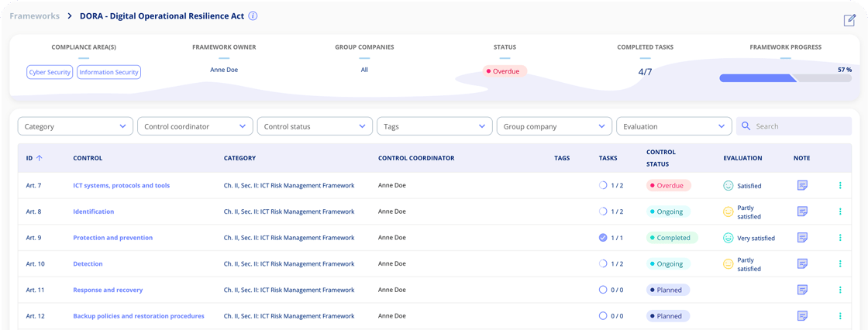The image size is (868, 330).
Task: Click the task progress circle for Art. 7
Action: tap(603, 185)
